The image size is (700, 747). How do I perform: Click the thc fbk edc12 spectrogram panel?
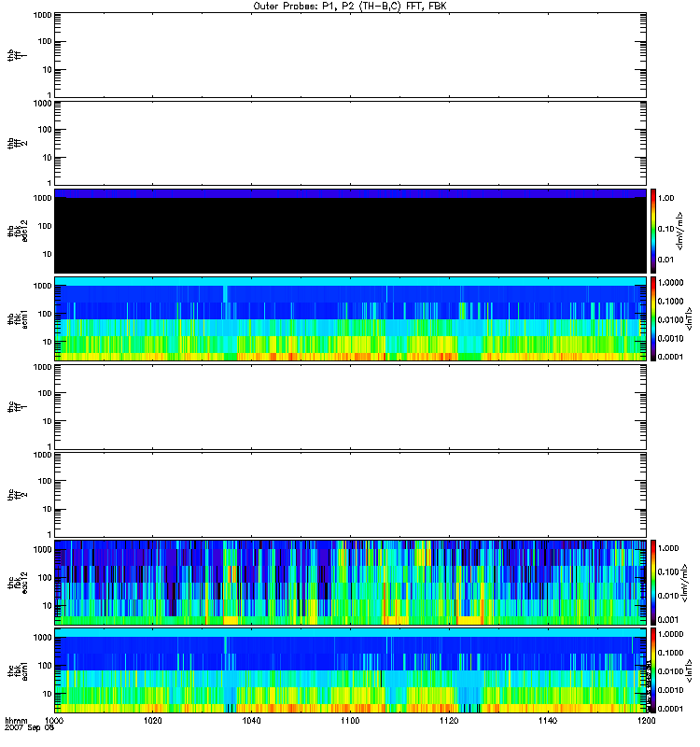(x=350, y=583)
